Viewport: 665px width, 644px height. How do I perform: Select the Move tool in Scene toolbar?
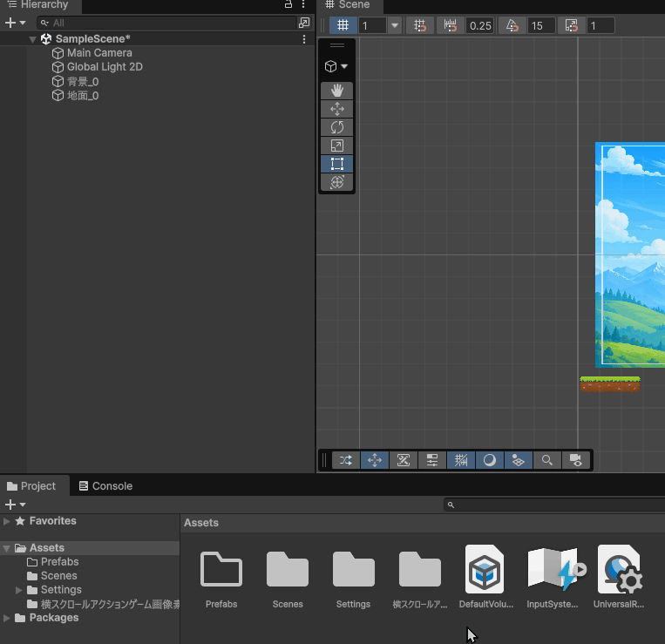coord(336,109)
